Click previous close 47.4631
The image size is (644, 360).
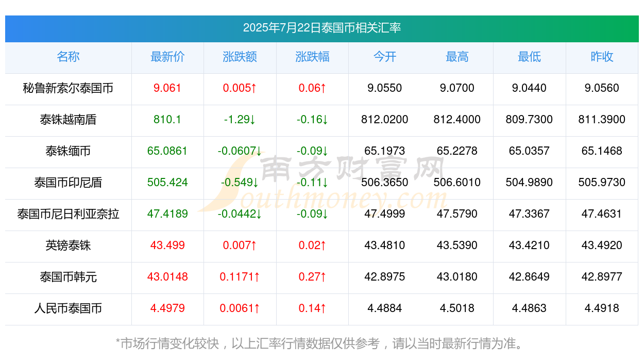pos(602,214)
